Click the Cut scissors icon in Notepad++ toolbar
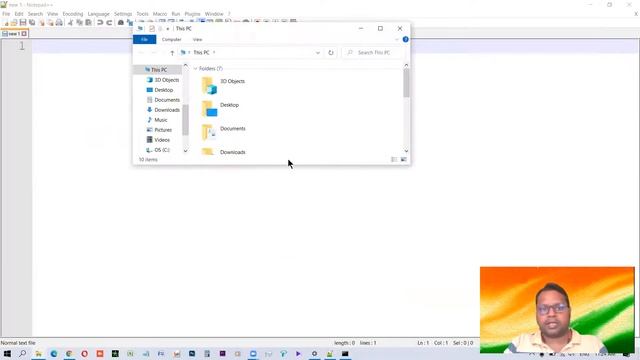The image size is (640, 360). [70, 22]
